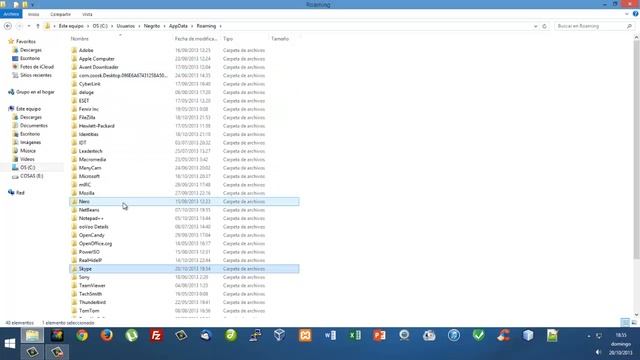Image resolution: width=640 pixels, height=360 pixels.
Task: Sort by the Tamaño column header
Action: [x=280, y=39]
